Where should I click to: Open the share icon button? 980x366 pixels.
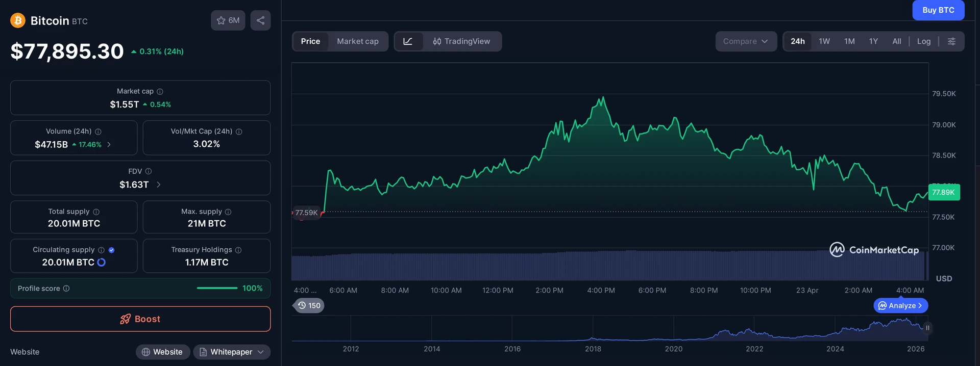[260, 20]
